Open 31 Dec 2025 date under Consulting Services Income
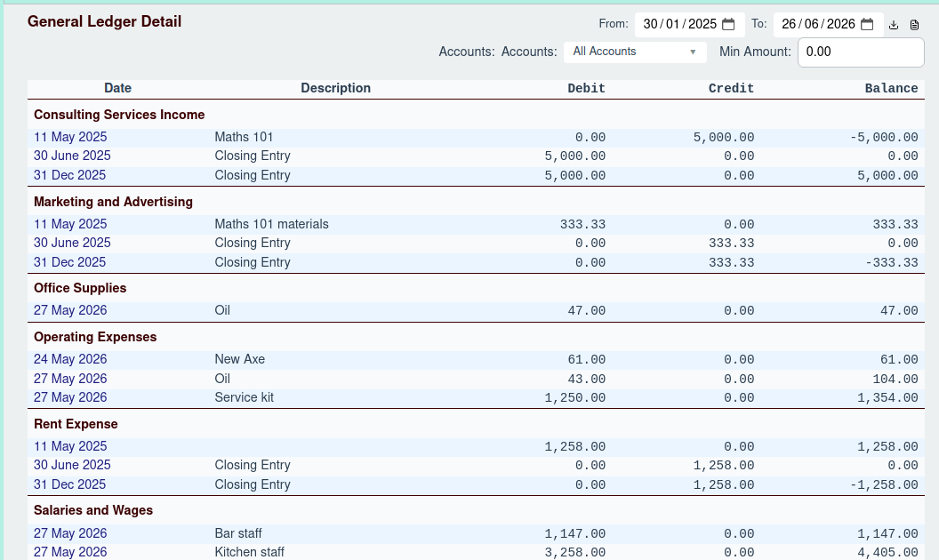Image resolution: width=939 pixels, height=560 pixels. 69,175
